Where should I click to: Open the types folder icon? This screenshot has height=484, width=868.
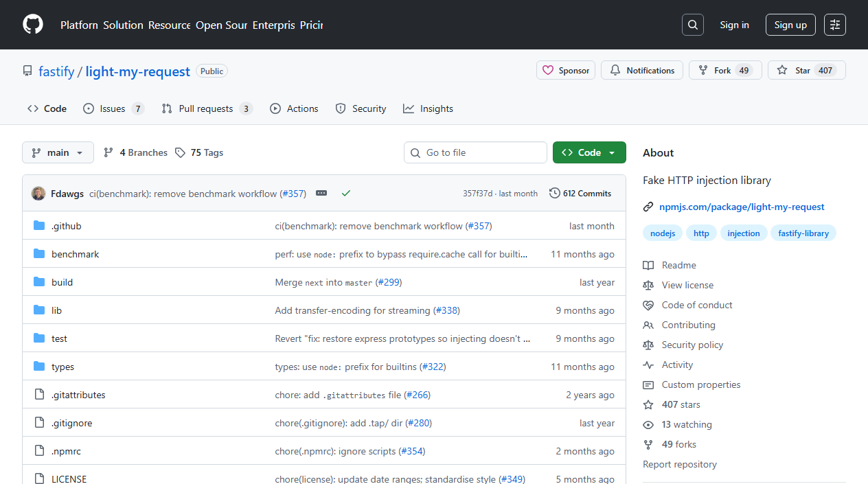[39, 367]
